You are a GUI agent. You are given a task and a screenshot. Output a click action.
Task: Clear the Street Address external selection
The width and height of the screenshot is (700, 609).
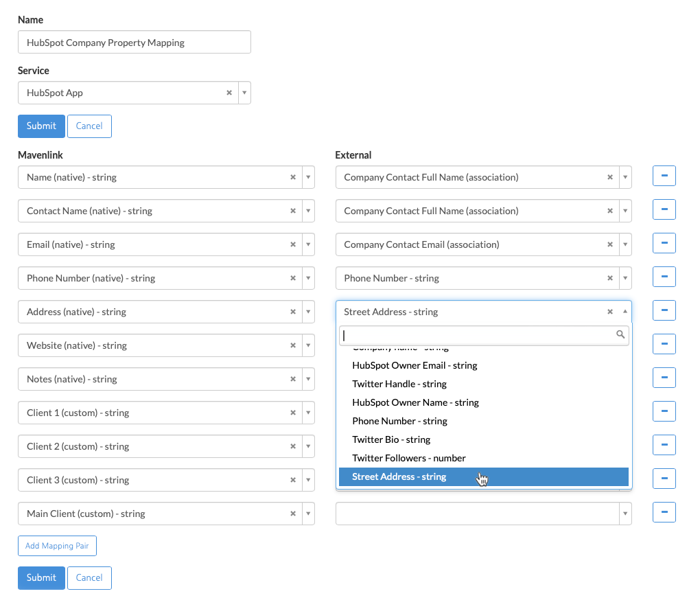610,312
